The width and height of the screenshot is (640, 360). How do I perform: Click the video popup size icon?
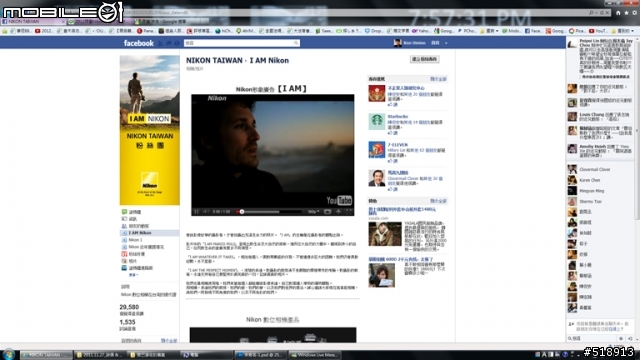click(x=327, y=211)
